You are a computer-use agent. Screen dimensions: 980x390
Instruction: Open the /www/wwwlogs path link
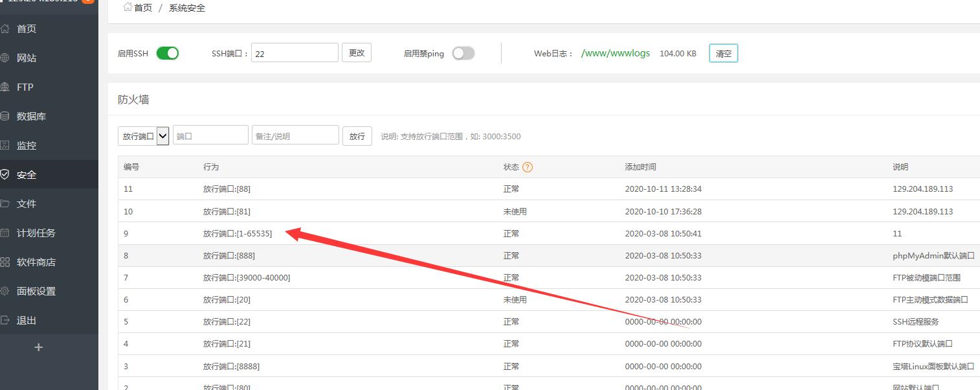click(616, 53)
